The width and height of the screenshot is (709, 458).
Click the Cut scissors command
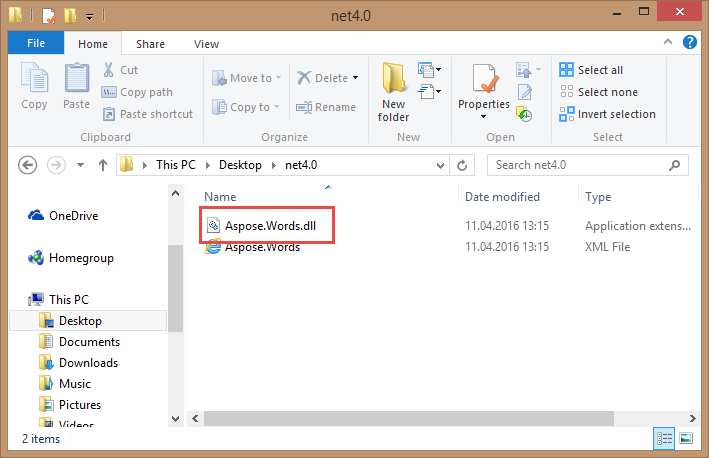[x=120, y=70]
